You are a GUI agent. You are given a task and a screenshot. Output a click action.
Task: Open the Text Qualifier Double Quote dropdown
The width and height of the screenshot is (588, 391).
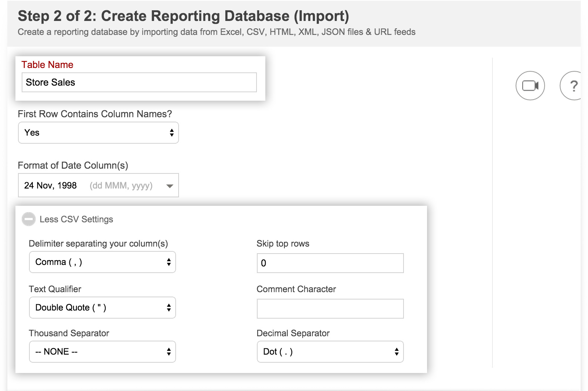click(102, 308)
